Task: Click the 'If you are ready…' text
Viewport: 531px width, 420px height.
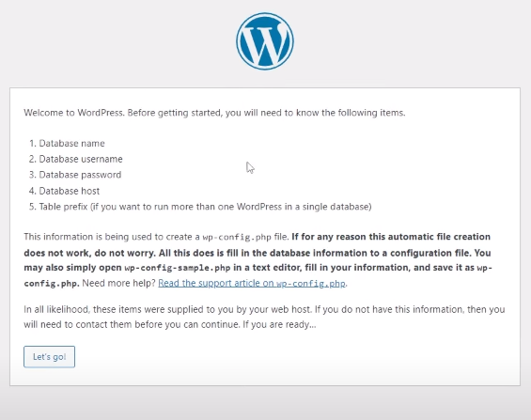Action: [279, 324]
